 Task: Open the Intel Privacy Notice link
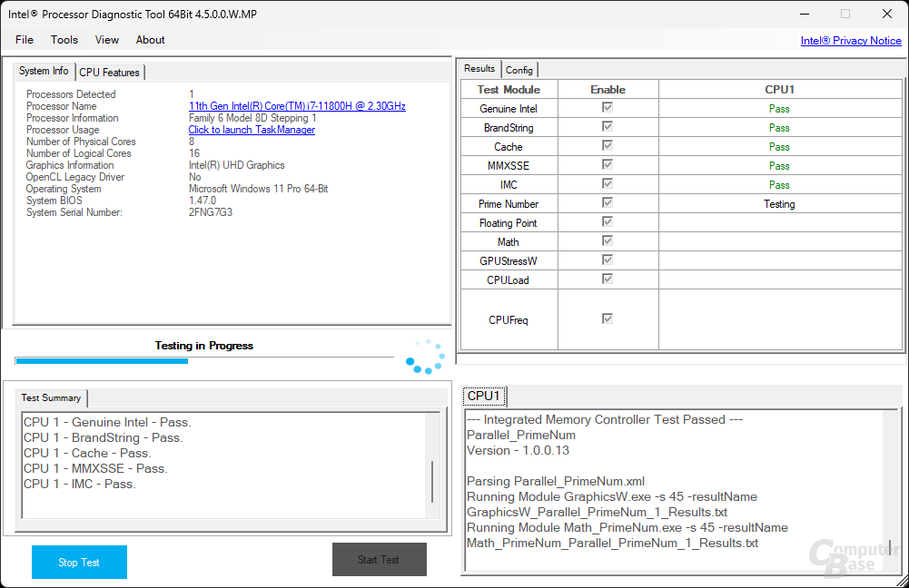coord(851,41)
